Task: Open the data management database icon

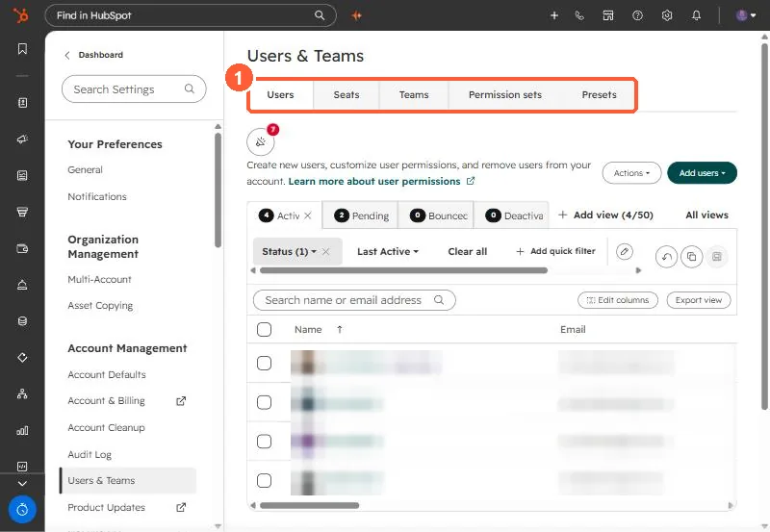Action: coord(22,321)
